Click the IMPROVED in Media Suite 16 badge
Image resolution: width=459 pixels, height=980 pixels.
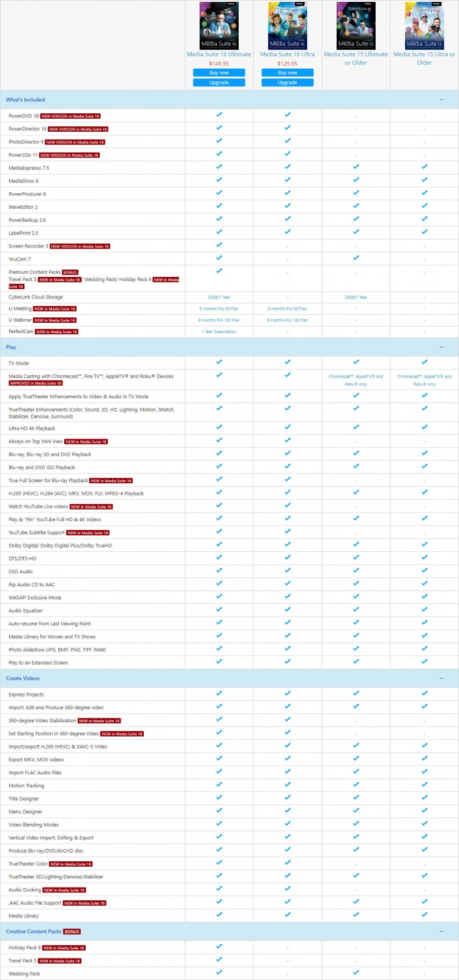(35, 383)
